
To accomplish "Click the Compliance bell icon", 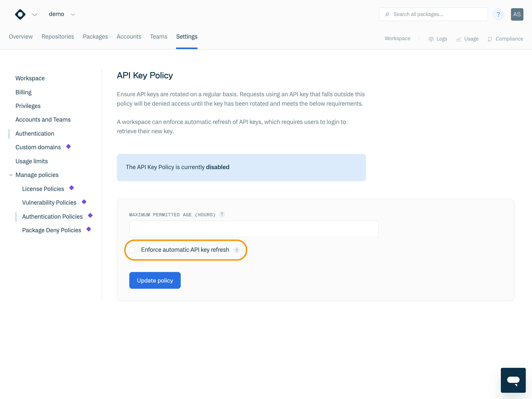I will click(490, 39).
